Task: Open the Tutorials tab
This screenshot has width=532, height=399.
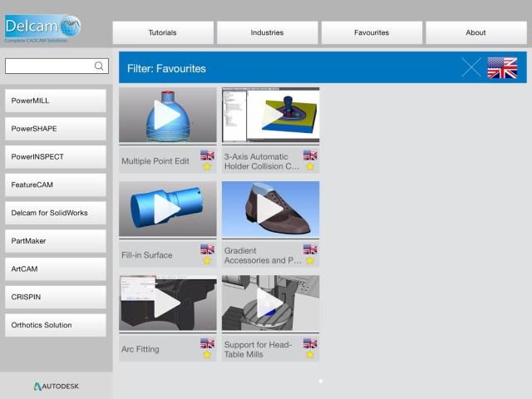Action: coord(162,32)
